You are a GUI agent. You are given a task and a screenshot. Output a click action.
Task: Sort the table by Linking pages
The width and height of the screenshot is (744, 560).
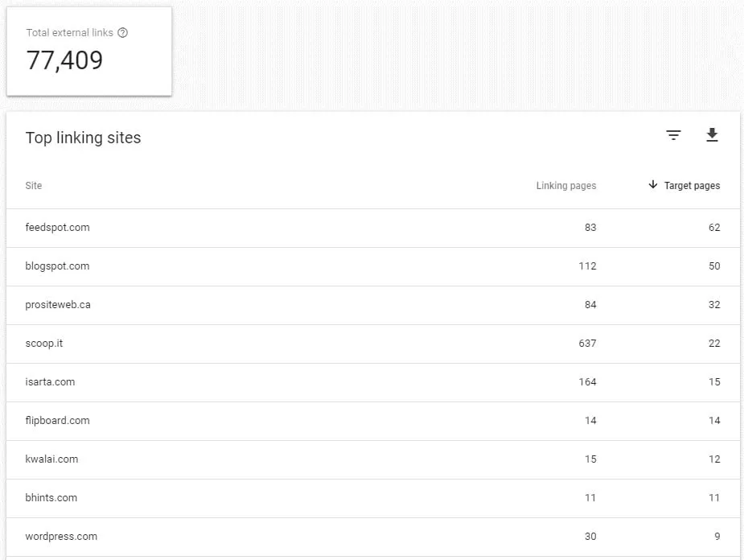tap(566, 185)
